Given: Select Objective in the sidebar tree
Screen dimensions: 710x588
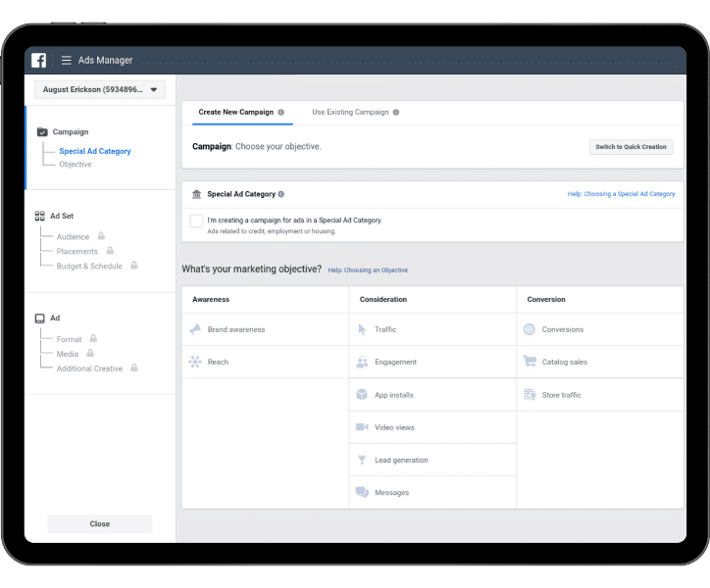Looking at the screenshot, I should coord(76,165).
